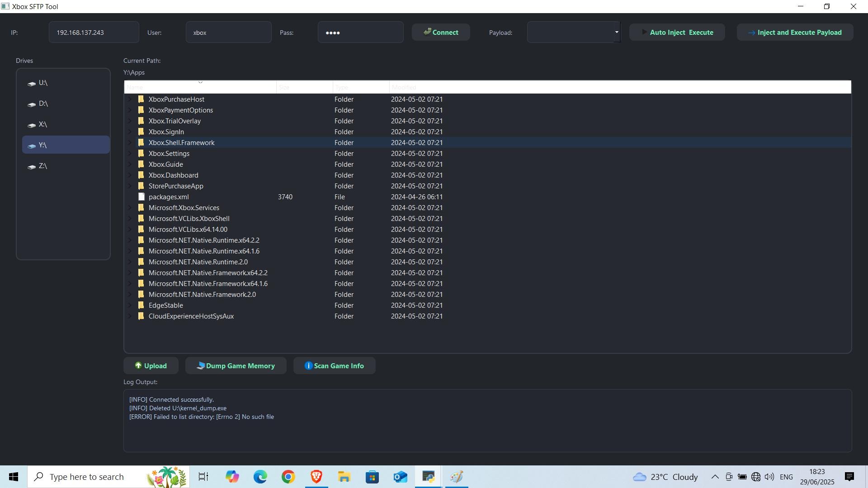Select the U:\ drive icon

32,84
